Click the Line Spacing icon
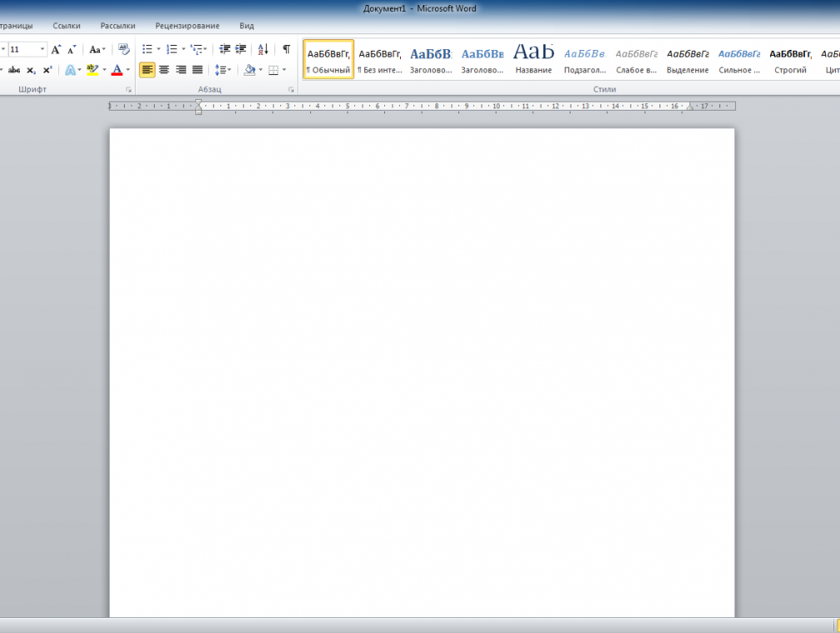Screen dimensions: 840x633 (x=220, y=70)
